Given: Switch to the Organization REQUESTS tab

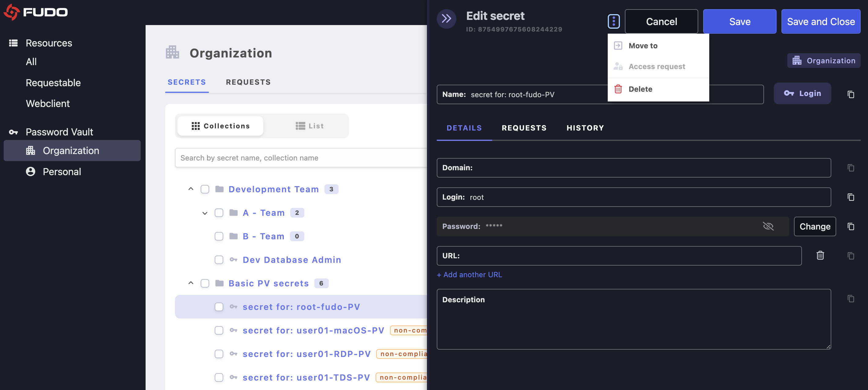Looking at the screenshot, I should click(248, 82).
